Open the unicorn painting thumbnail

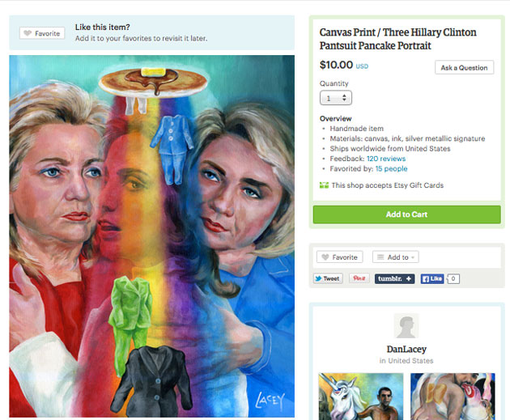[x=361, y=397]
